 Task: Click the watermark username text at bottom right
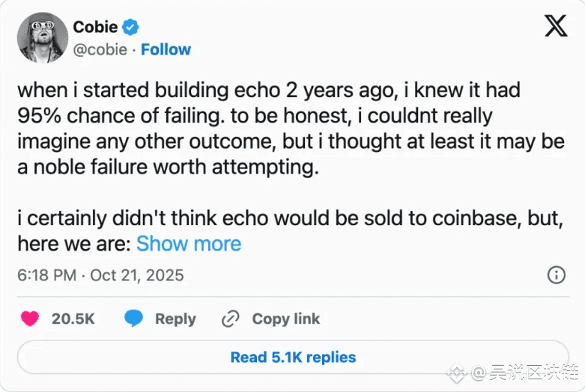click(x=524, y=372)
